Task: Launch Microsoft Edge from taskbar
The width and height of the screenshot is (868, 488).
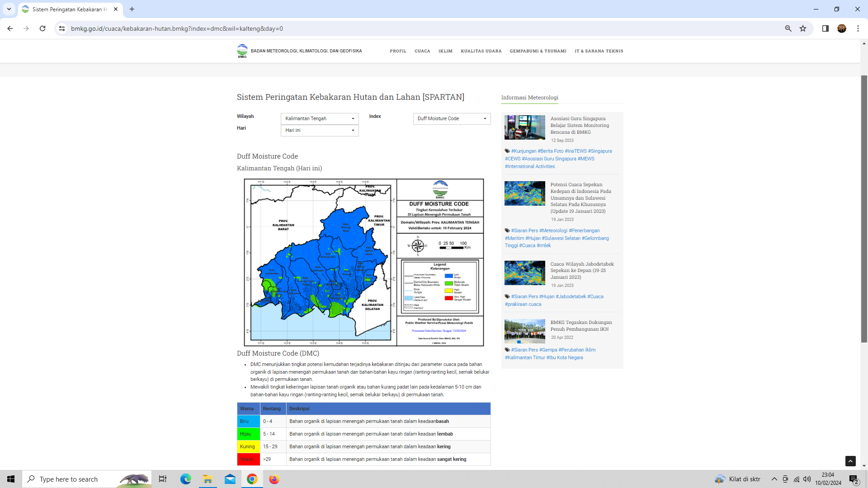Action: tap(185, 479)
